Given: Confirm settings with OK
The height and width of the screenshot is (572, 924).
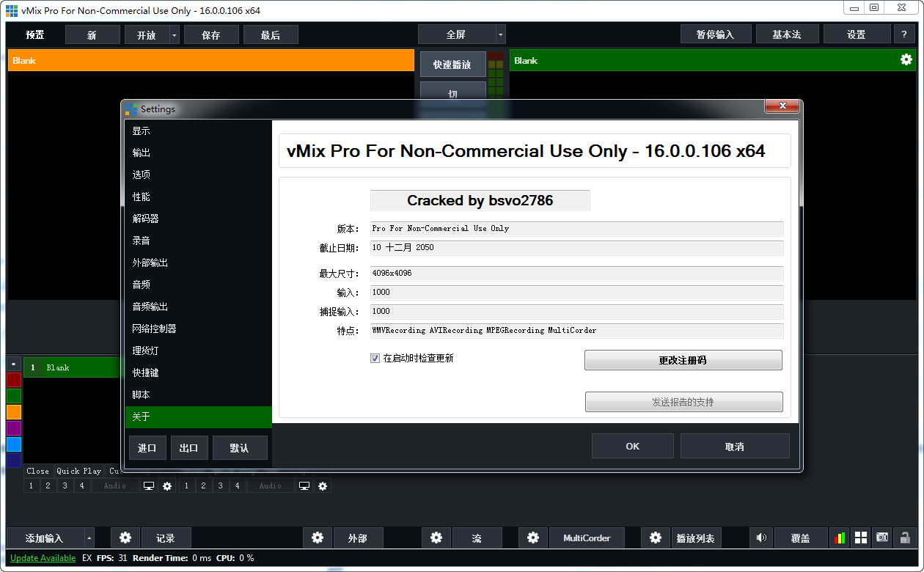Looking at the screenshot, I should [x=633, y=446].
